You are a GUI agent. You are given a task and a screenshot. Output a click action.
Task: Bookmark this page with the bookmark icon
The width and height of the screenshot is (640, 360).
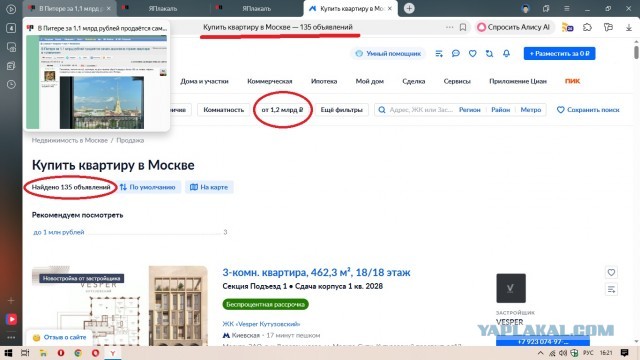pos(463,27)
